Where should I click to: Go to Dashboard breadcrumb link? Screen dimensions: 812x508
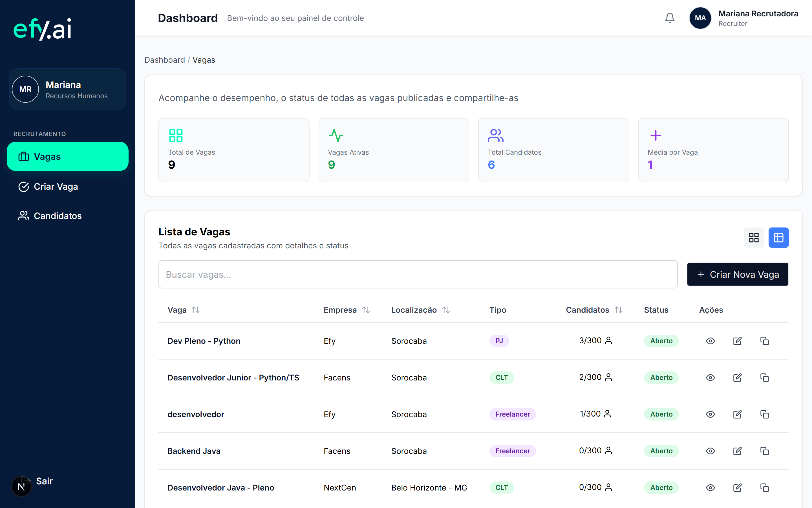pyautogui.click(x=164, y=60)
